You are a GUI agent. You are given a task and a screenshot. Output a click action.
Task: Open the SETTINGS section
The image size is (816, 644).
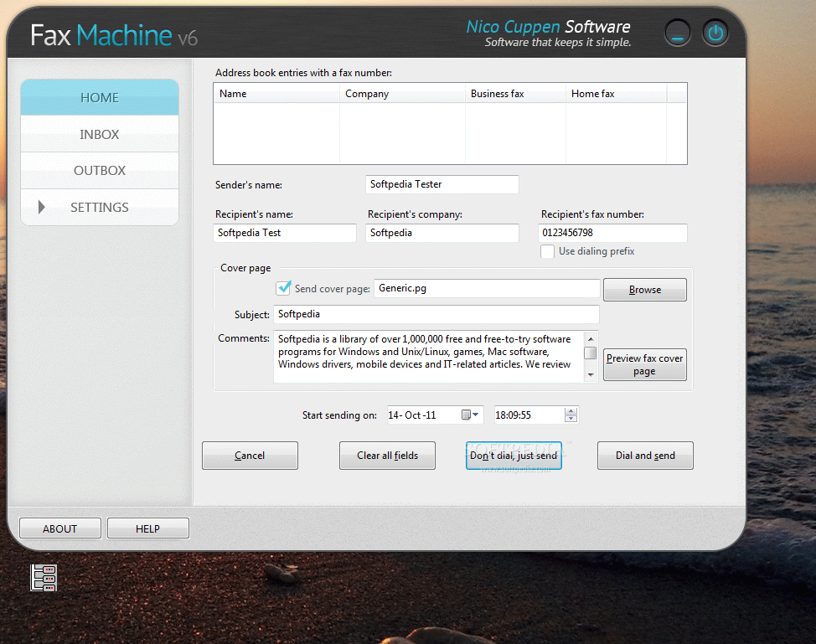(x=100, y=207)
